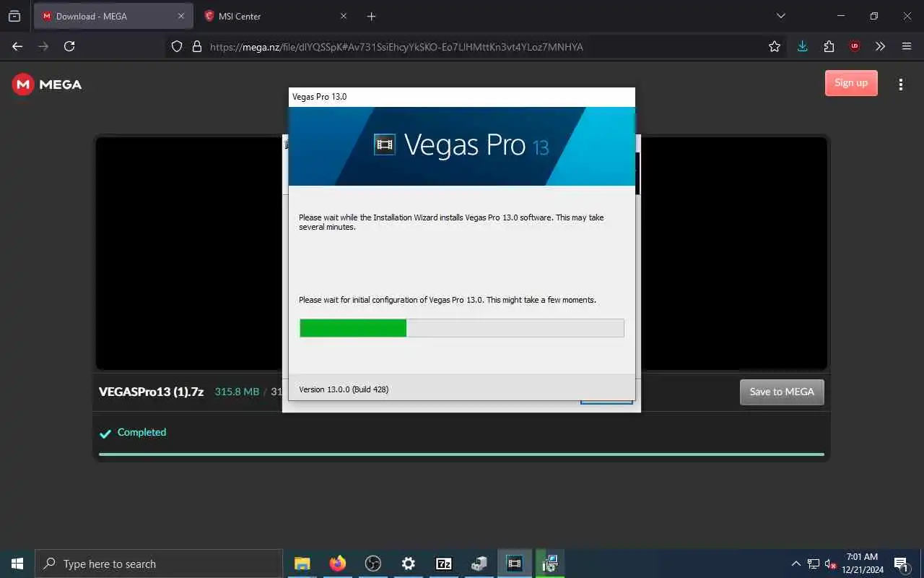Open Firefox downloads panel
The image size is (924, 578).
tap(802, 46)
